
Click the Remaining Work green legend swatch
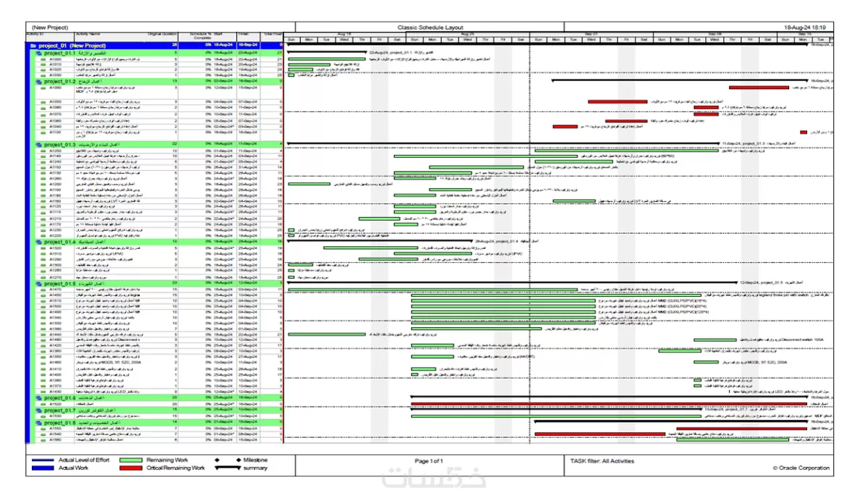pos(131,460)
